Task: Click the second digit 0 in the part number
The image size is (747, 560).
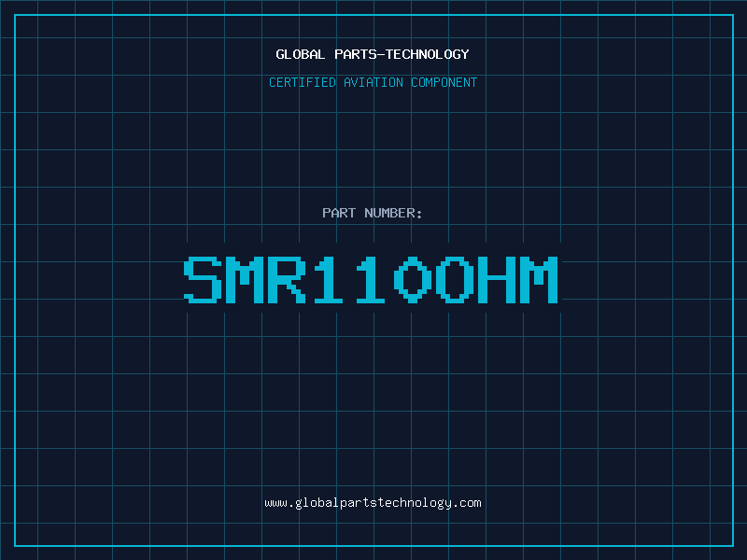Action: [455, 280]
